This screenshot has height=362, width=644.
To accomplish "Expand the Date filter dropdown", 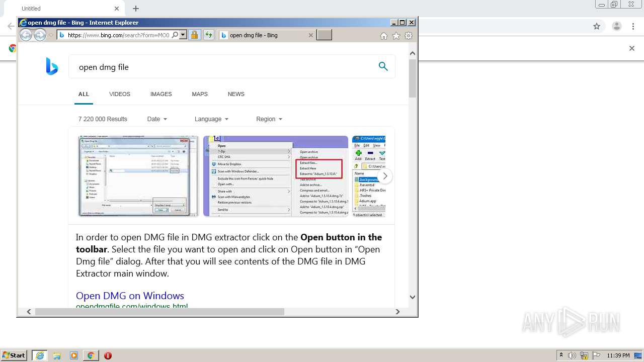I will [157, 119].
